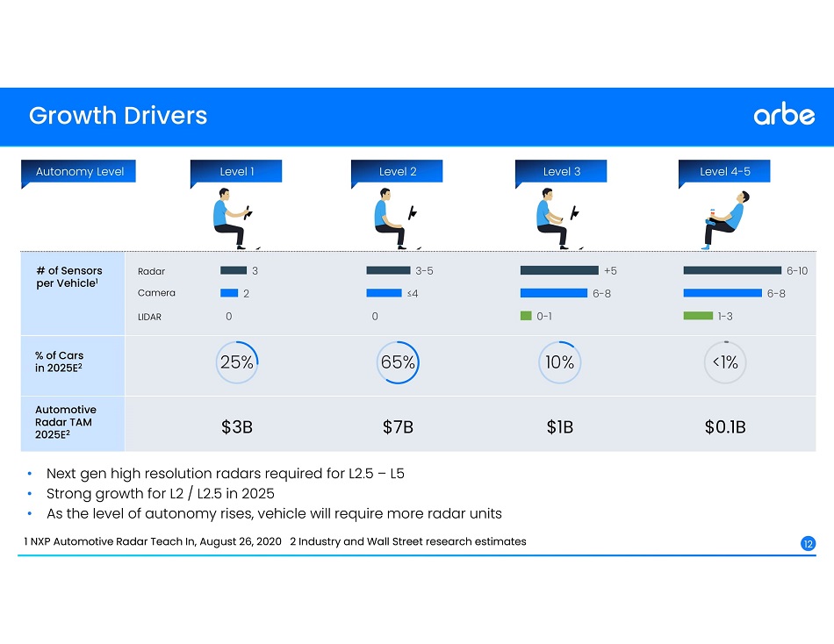The image size is (834, 644).
Task: Click the blue Camera bar labeled ≤4
Action: pyautogui.click(x=384, y=293)
